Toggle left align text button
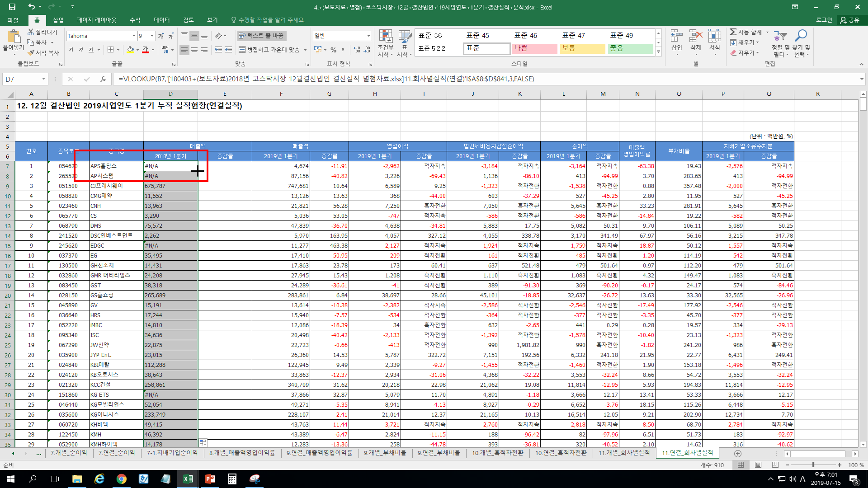Screen dimensions: 868x488 pyautogui.click(x=184, y=50)
